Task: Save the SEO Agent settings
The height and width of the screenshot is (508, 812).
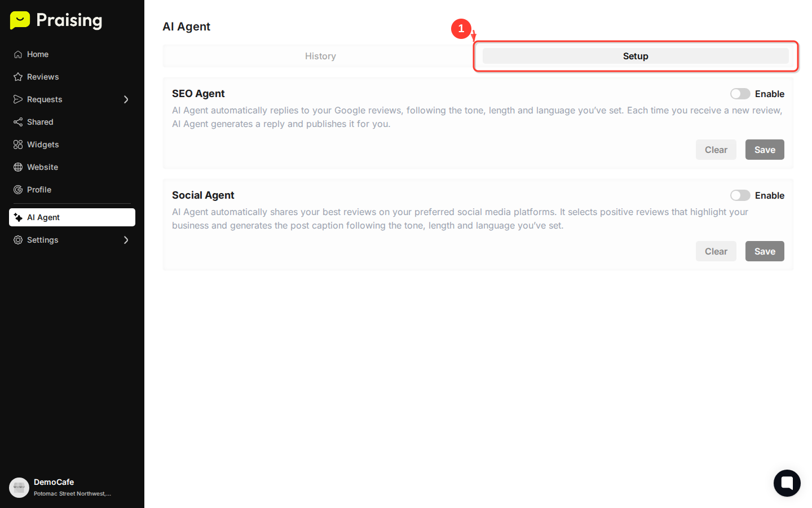Action: click(765, 150)
